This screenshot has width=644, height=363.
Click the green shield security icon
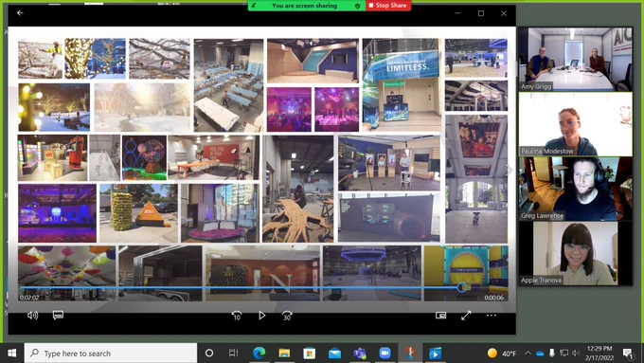pyautogui.click(x=357, y=6)
